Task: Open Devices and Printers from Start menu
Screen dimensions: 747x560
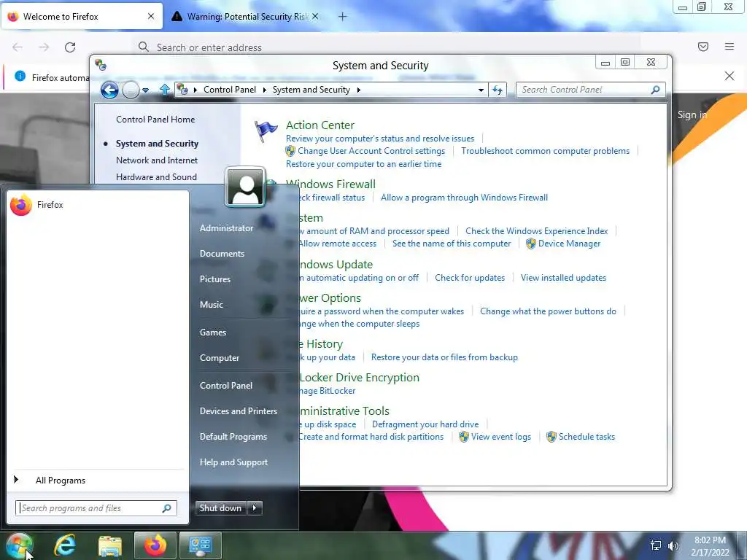Action: coord(239,411)
